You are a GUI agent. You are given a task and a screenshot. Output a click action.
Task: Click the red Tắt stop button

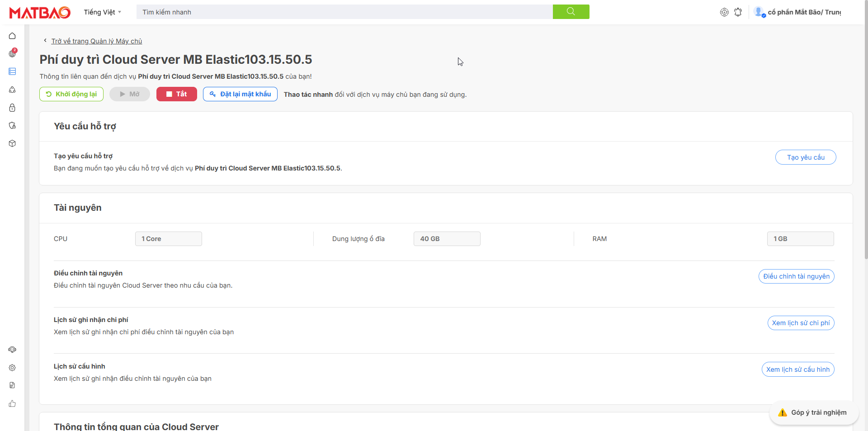(x=176, y=94)
